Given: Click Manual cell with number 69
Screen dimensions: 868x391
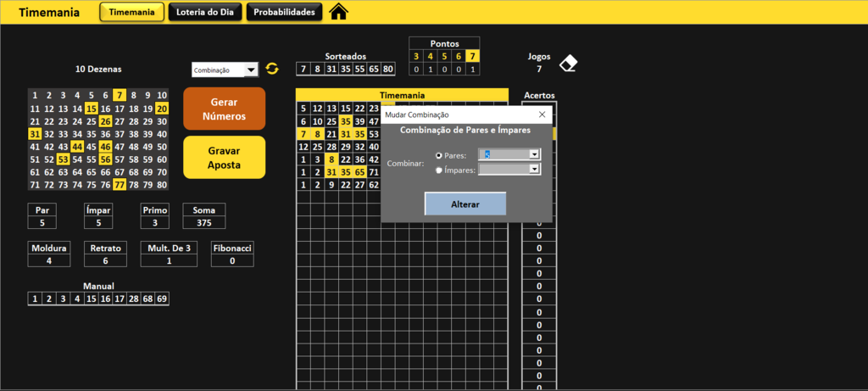Looking at the screenshot, I should click(x=162, y=299).
